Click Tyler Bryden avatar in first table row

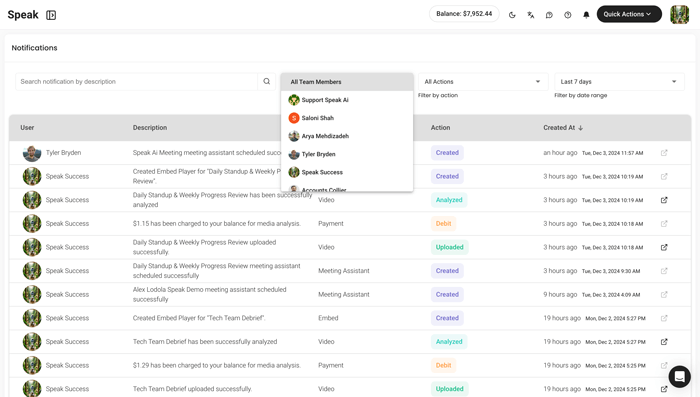click(32, 153)
